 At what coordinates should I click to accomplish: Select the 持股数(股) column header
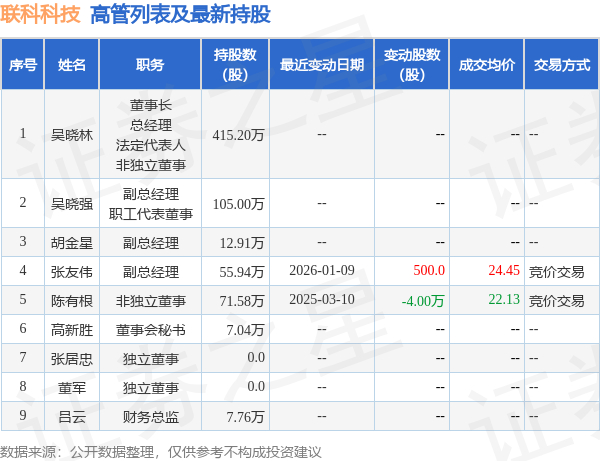pyautogui.click(x=235, y=65)
